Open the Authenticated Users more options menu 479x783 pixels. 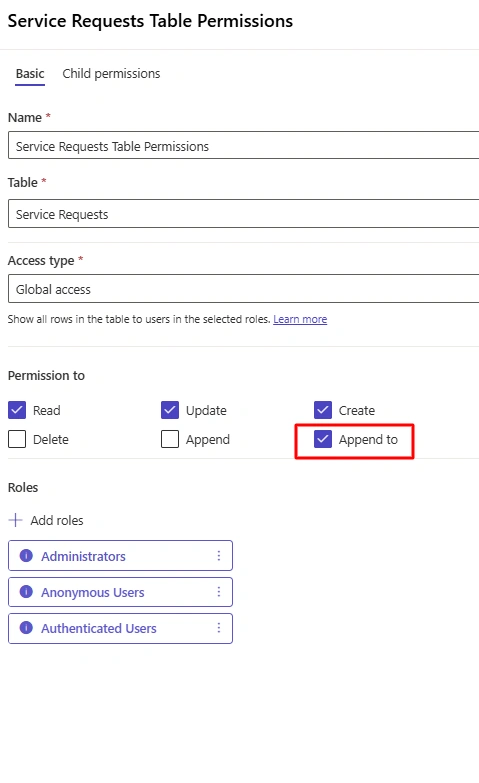pyautogui.click(x=219, y=628)
